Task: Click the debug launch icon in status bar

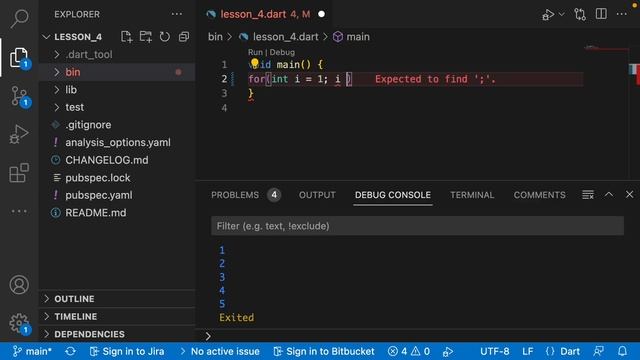Action: click(x=448, y=351)
